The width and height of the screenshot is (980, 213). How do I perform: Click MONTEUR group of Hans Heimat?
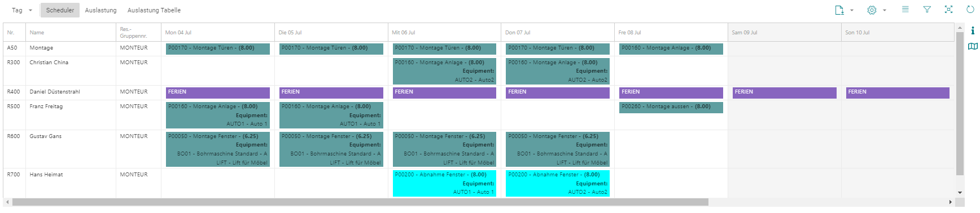point(134,175)
